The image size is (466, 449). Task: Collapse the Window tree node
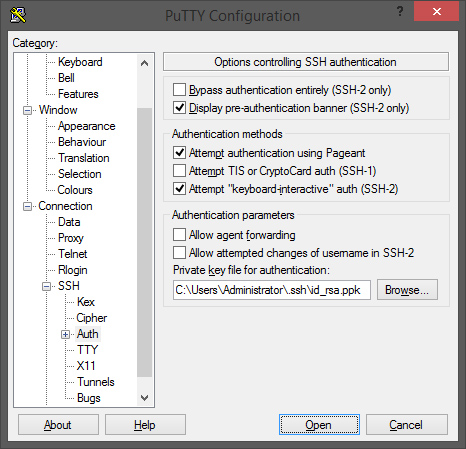point(27,110)
